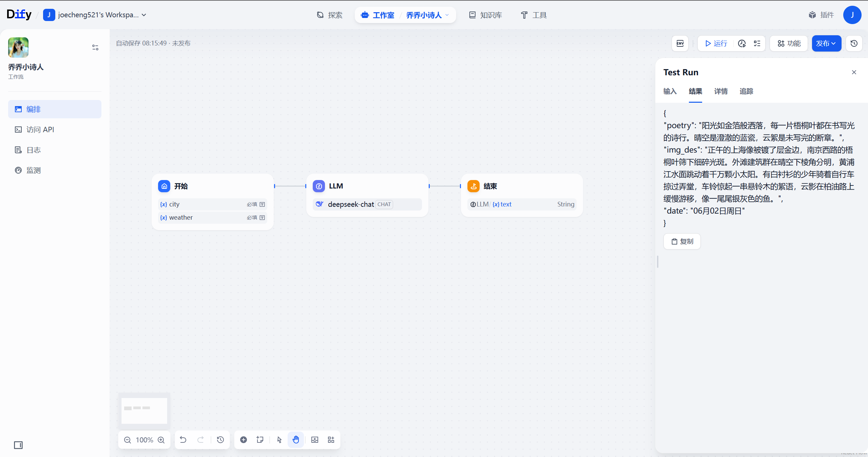
Task: Add a note with sticky-note icon
Action: 260,440
